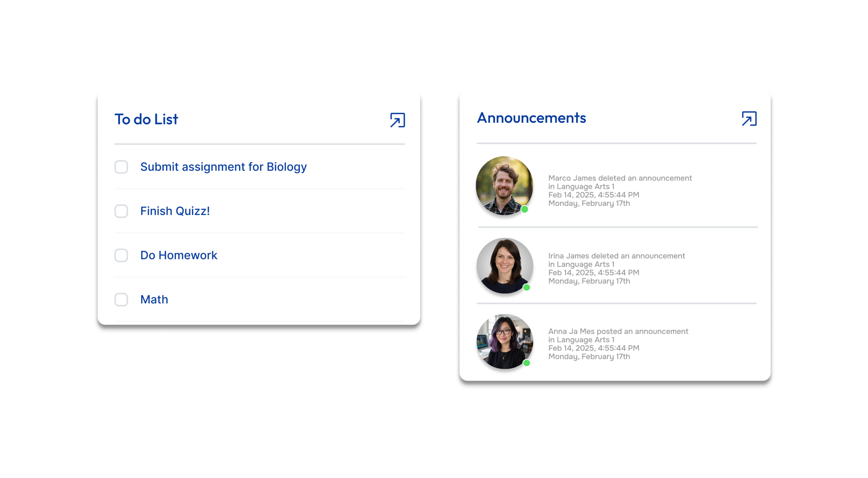Mark Do Homework as done
The image size is (868, 478).
121,255
